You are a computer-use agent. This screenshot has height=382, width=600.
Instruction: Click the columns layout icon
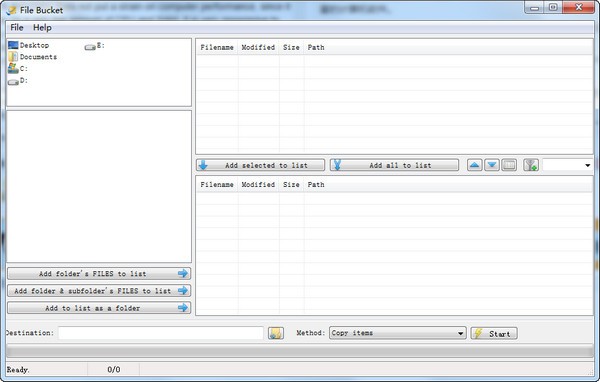coord(509,165)
